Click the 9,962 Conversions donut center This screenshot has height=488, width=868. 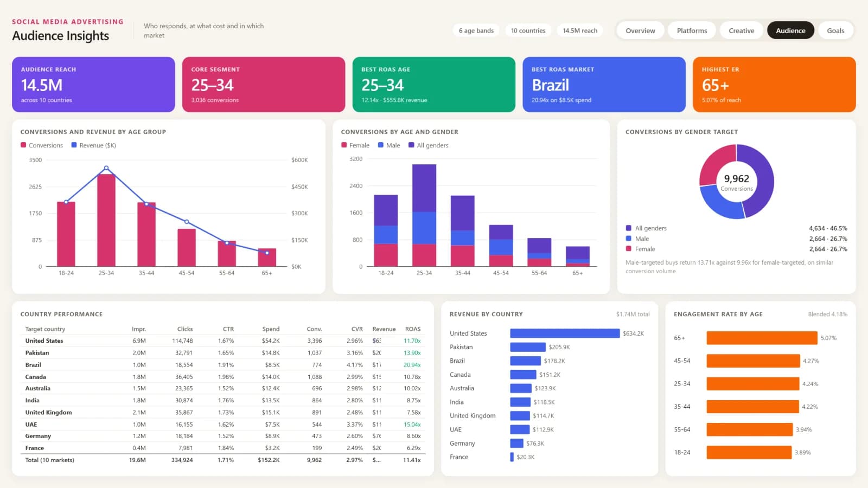[737, 182]
